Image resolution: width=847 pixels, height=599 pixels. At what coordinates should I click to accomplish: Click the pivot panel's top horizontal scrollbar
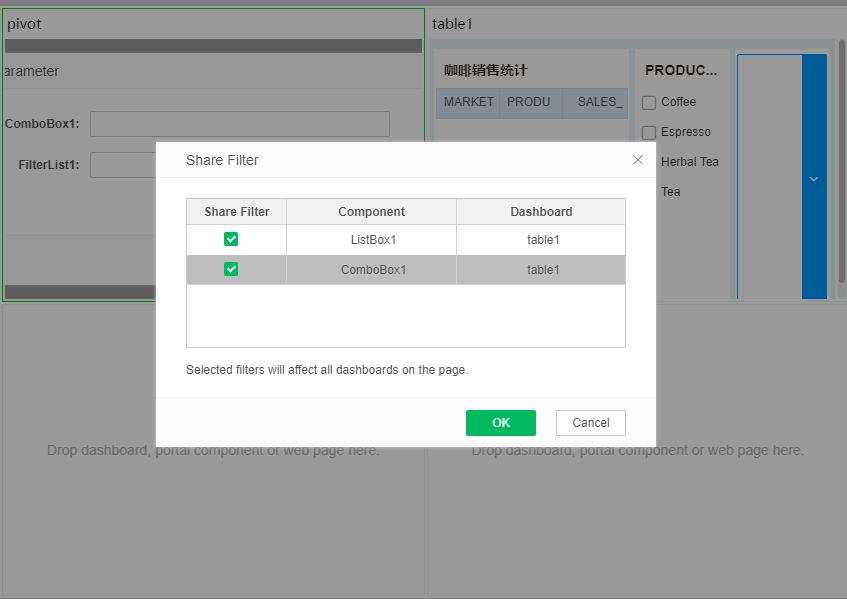(213, 46)
